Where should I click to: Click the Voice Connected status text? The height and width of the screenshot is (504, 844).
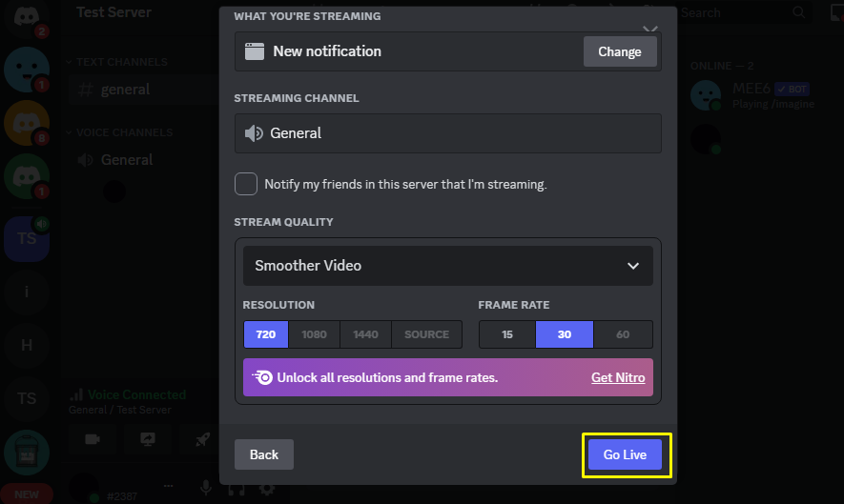tap(136, 394)
